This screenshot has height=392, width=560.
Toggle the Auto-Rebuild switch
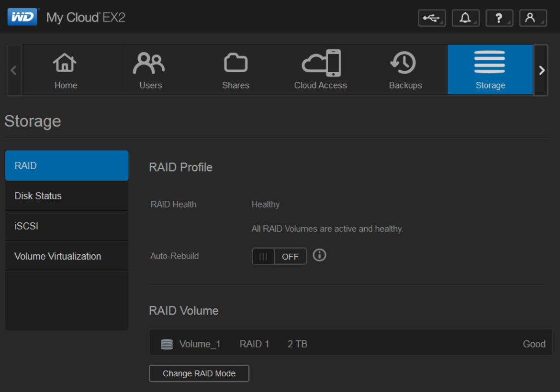[x=280, y=256]
